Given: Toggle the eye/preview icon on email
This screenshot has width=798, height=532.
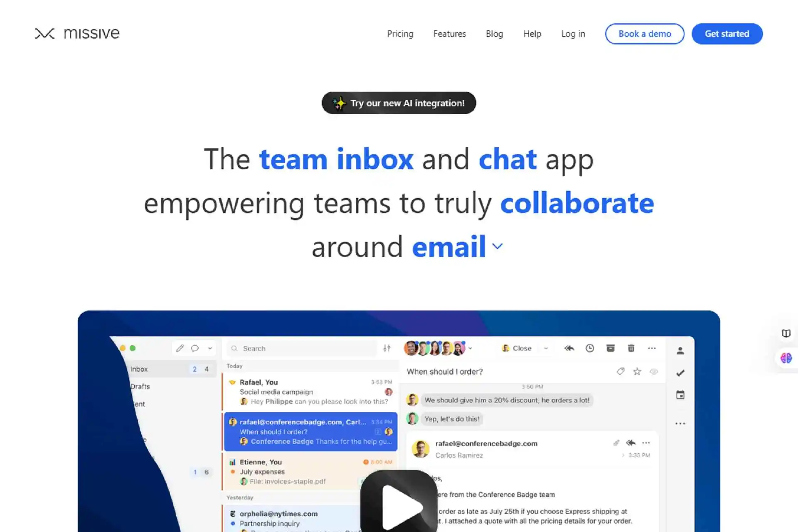Looking at the screenshot, I should coord(654,371).
